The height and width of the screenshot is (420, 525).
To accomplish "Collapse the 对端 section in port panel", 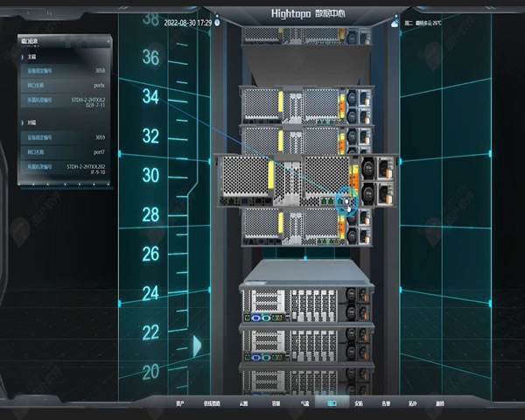I will click(x=31, y=123).
